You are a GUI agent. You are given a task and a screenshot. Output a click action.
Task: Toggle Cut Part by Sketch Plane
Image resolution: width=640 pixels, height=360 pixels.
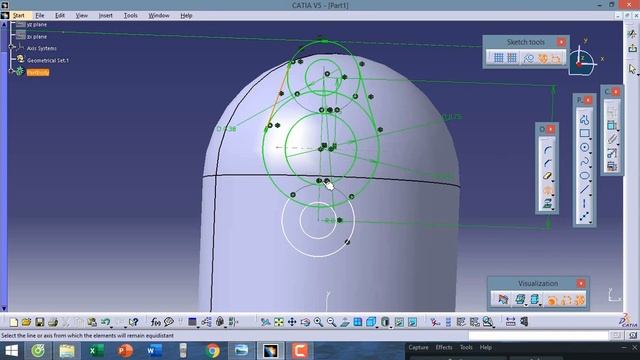(503, 300)
